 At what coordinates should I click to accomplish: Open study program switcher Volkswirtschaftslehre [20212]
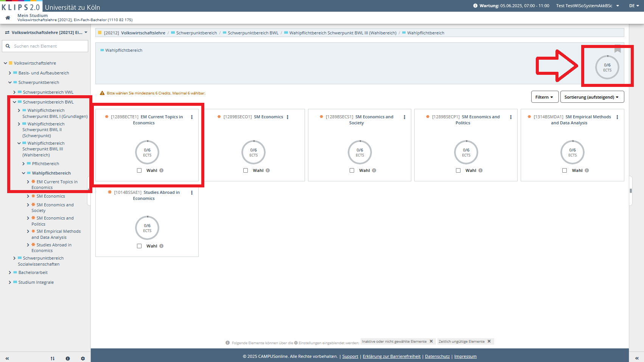[x=46, y=32]
